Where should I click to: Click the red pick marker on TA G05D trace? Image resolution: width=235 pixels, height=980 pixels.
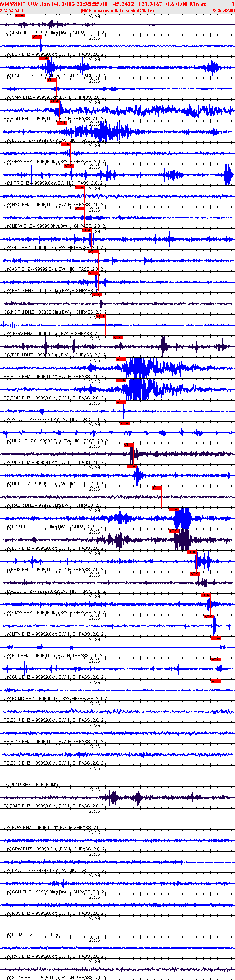pyautogui.click(x=20, y=16)
